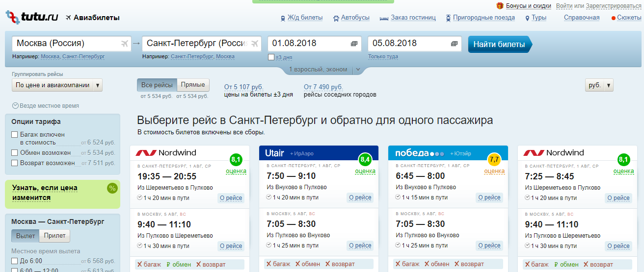This screenshot has width=644, height=272.
Task: Open the По цене и авиакомпании grouping dropdown
Action: point(57,85)
